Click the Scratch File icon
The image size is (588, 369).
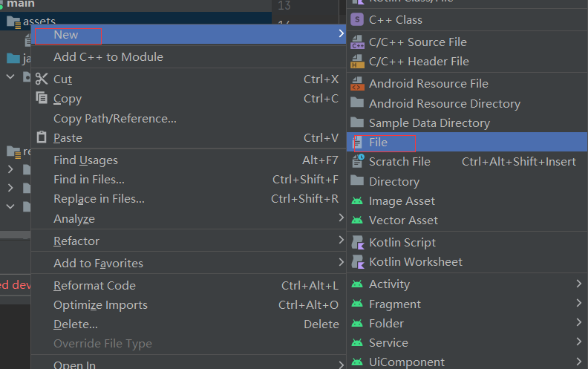click(x=357, y=161)
